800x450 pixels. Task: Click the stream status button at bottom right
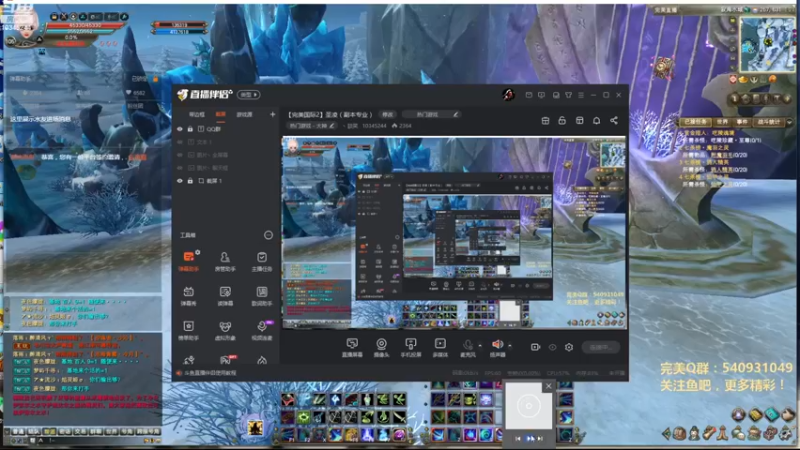[601, 347]
